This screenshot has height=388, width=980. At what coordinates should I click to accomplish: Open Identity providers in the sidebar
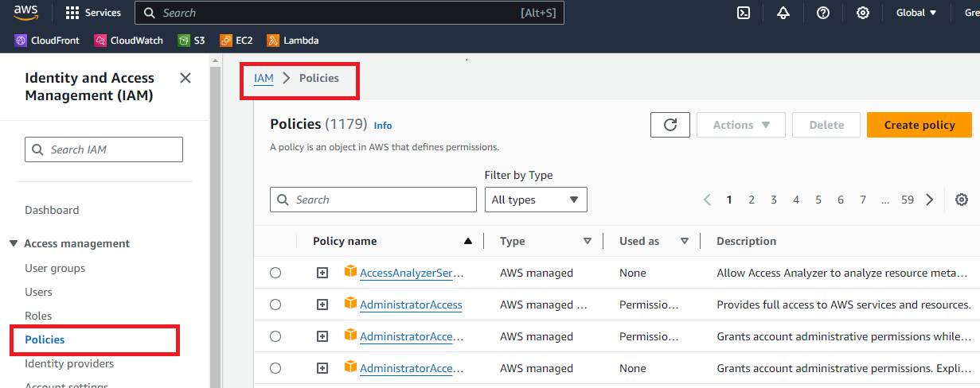point(69,363)
